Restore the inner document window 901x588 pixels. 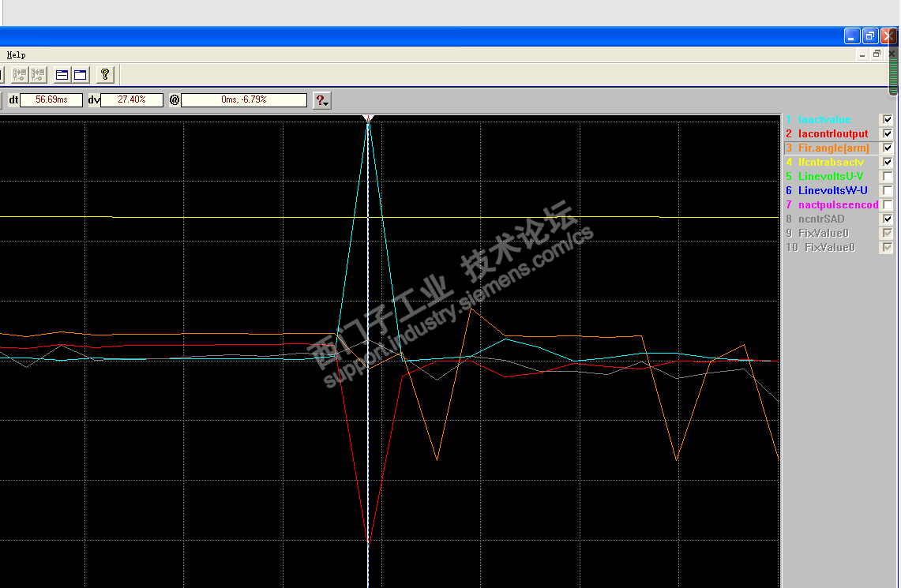tap(877, 54)
